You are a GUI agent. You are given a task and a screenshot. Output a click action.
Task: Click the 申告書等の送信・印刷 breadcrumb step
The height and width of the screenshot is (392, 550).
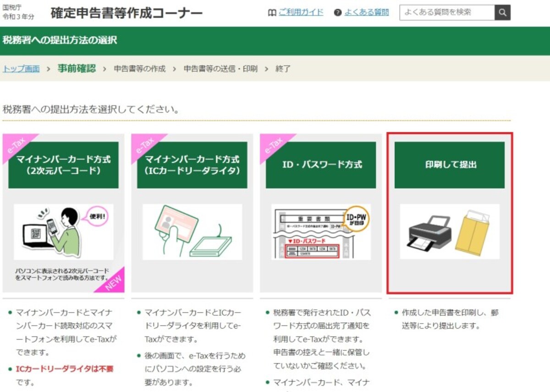click(220, 69)
